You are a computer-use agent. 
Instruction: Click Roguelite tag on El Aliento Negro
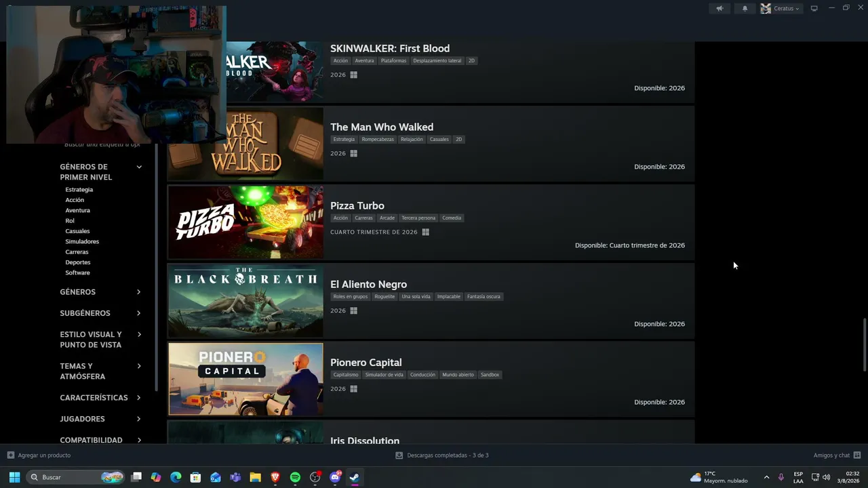pyautogui.click(x=384, y=297)
